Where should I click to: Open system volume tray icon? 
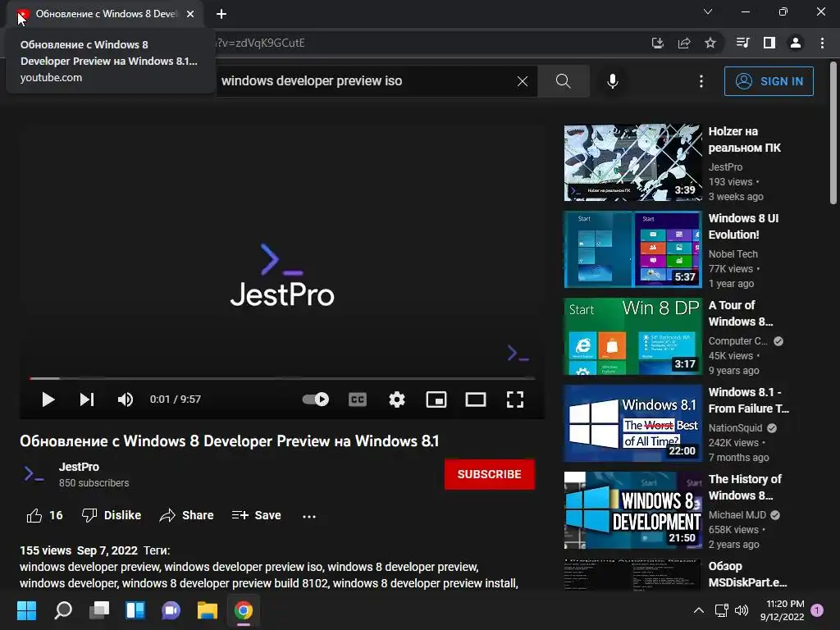[742, 610]
